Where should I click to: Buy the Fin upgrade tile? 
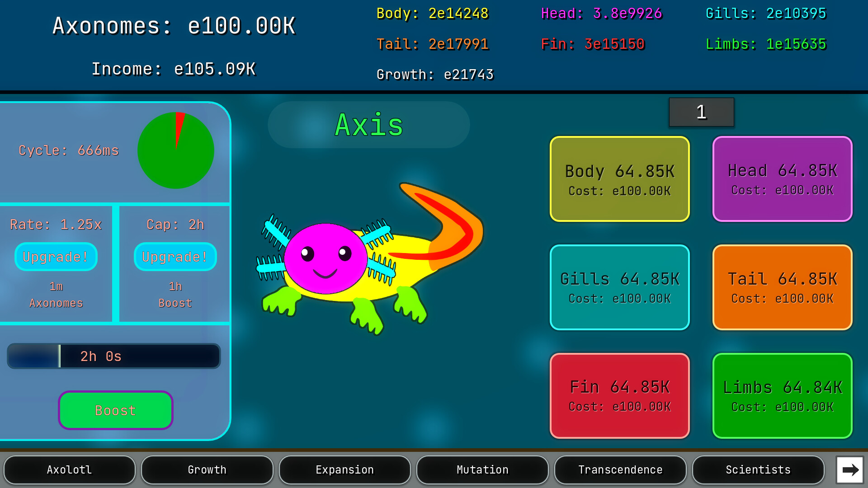[620, 396]
